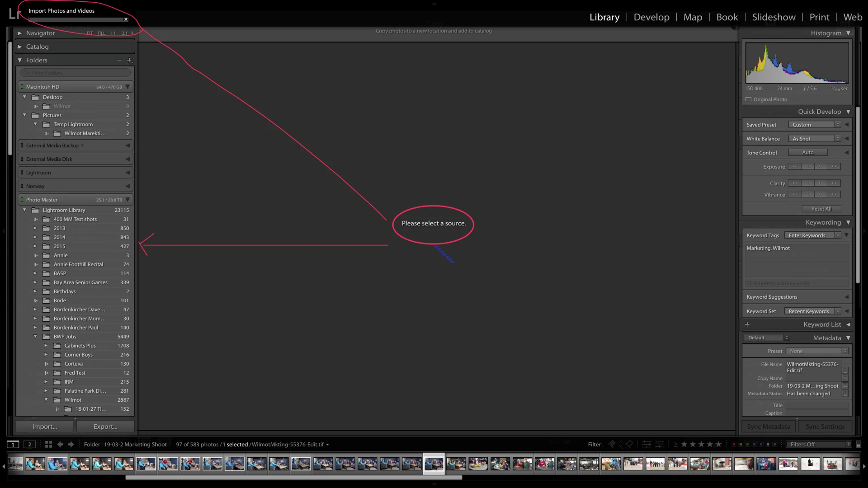Open the Slideshow module
The width and height of the screenshot is (868, 488).
click(774, 17)
